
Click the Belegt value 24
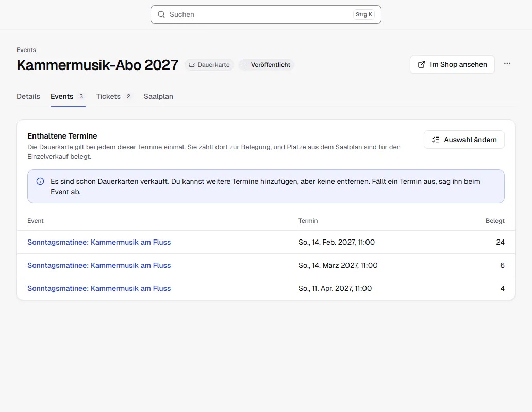[500, 242]
